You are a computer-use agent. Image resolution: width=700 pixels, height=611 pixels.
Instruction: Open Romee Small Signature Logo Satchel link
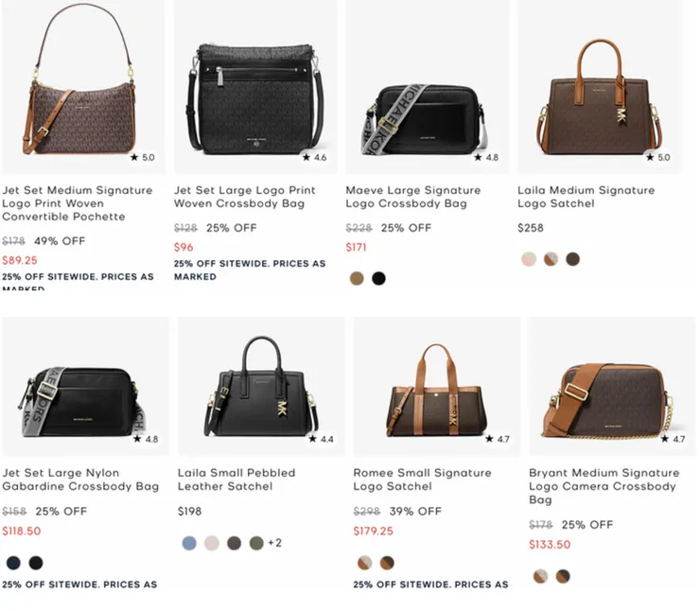pos(422,480)
